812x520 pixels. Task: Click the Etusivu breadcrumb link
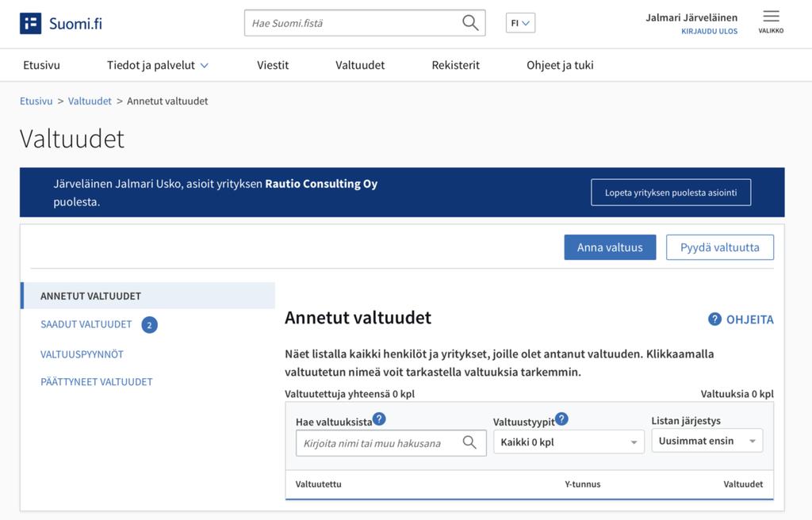point(36,101)
